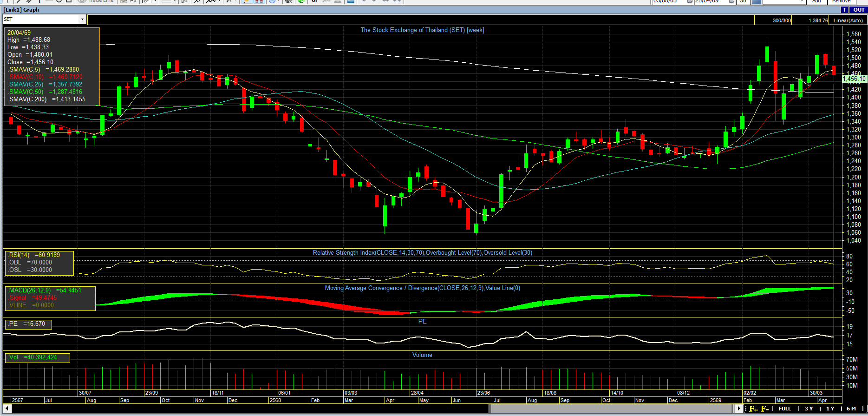The height and width of the screenshot is (416, 868).
Task: Click the 14/10 date on the time axis
Action: tap(617, 393)
